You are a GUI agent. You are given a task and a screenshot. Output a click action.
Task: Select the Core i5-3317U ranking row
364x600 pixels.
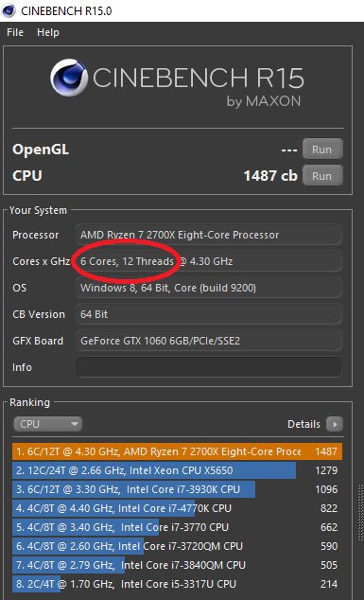point(177,584)
